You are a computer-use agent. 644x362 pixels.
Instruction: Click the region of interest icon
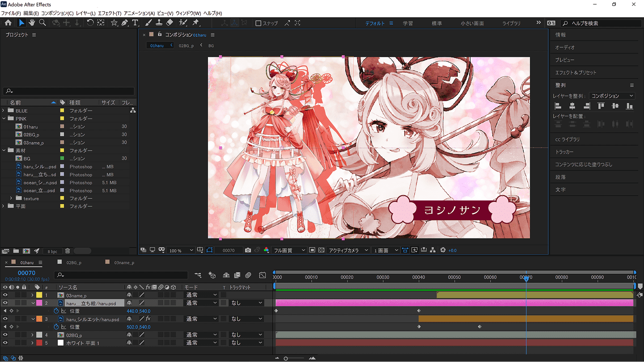coord(312,250)
